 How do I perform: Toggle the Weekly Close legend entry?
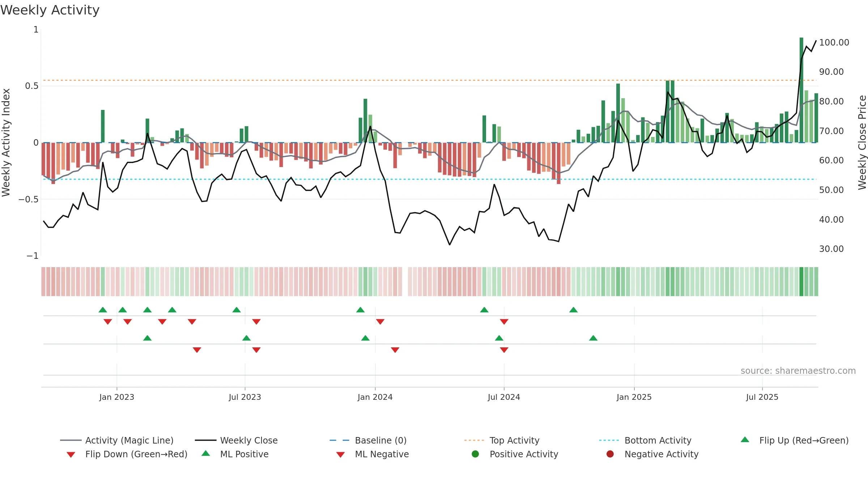coord(236,440)
